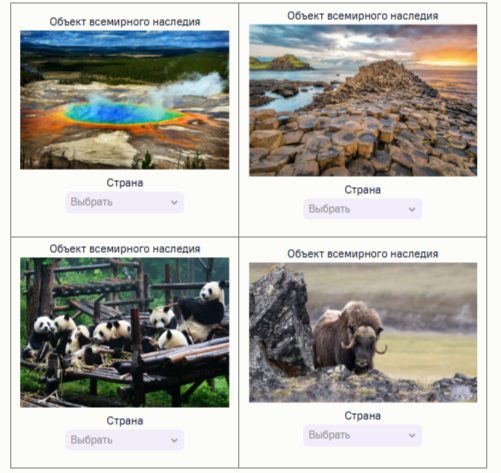Screen dimensions: 501x473
Task: Click 'Страна' label below the pandas photo
Action: (x=125, y=421)
